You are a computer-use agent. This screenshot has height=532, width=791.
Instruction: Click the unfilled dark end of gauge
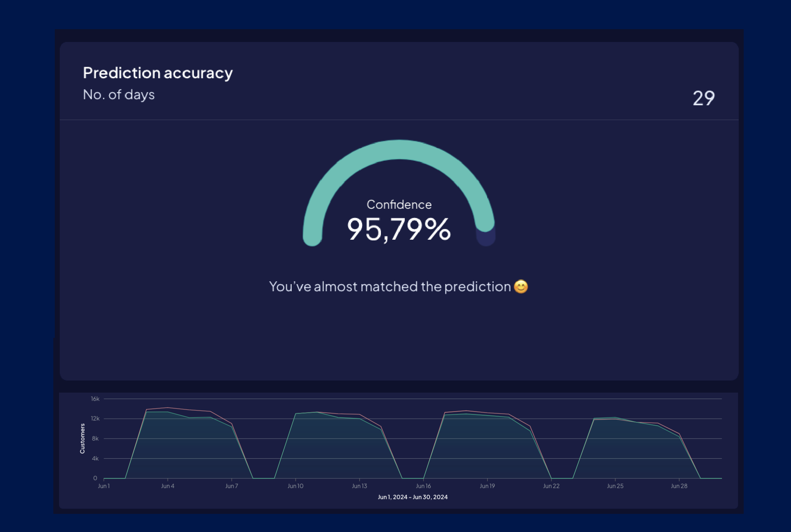(486, 239)
